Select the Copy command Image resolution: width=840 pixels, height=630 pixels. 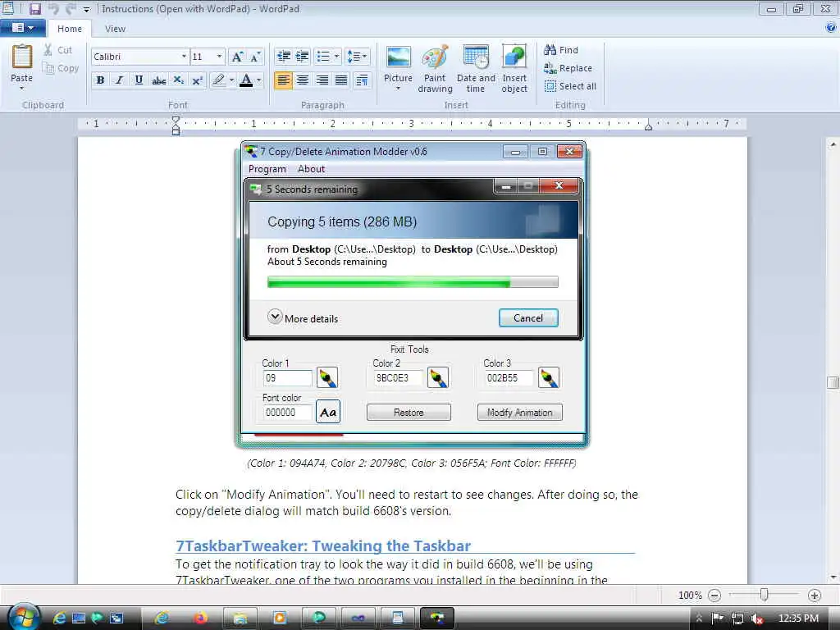click(x=61, y=68)
